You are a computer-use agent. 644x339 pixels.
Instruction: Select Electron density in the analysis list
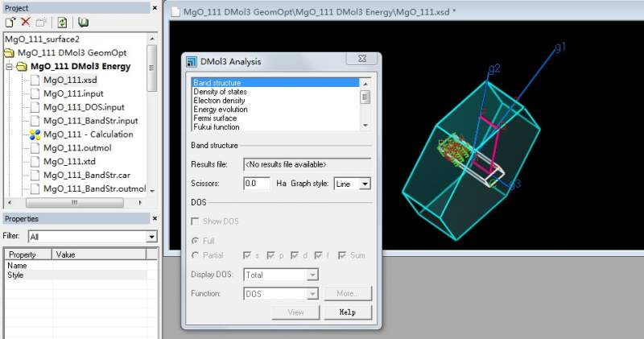tap(275, 101)
